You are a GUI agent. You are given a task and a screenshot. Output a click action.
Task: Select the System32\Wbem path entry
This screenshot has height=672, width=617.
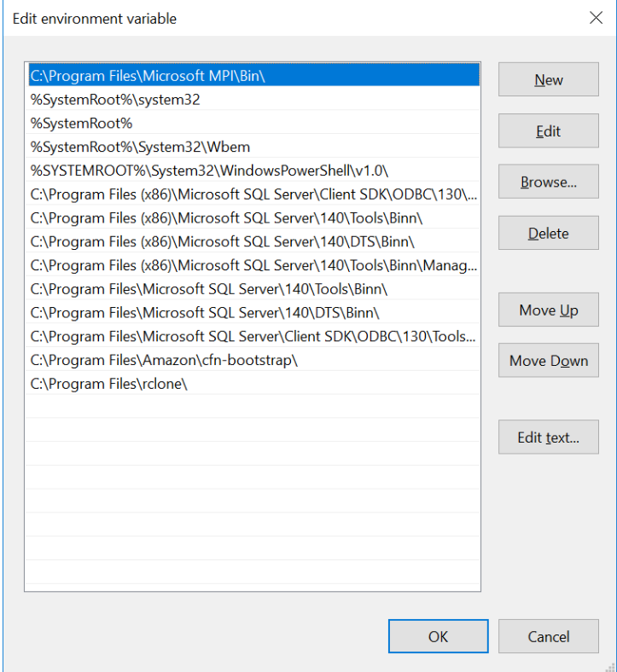tap(140, 147)
